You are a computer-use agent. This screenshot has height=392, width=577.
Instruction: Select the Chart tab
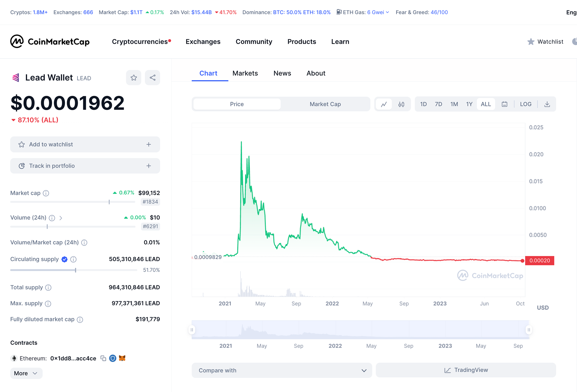point(208,73)
